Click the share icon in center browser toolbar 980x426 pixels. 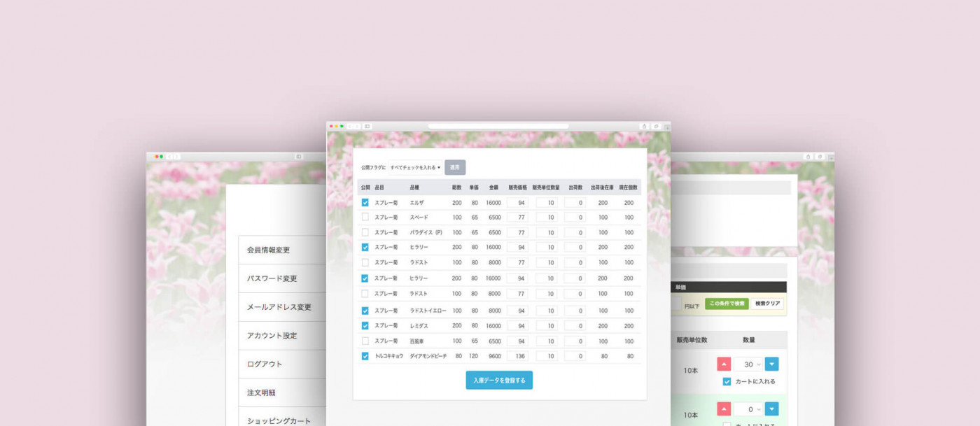644,126
